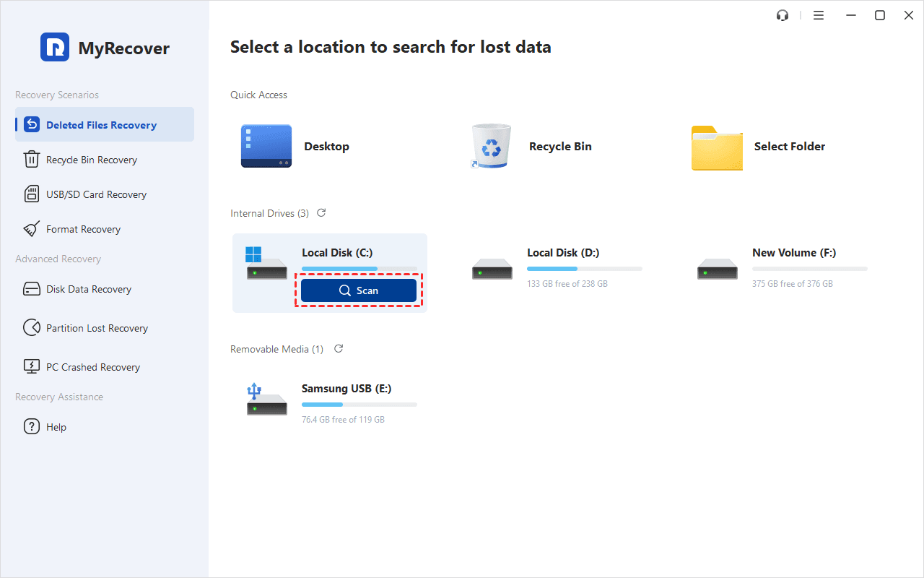This screenshot has height=578, width=924.
Task: Select PC Crashed Recovery
Action: (x=93, y=366)
